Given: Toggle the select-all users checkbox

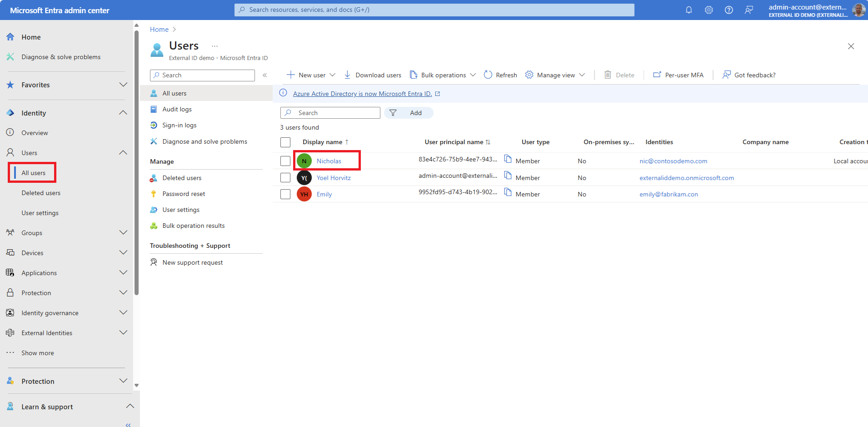Looking at the screenshot, I should point(285,142).
